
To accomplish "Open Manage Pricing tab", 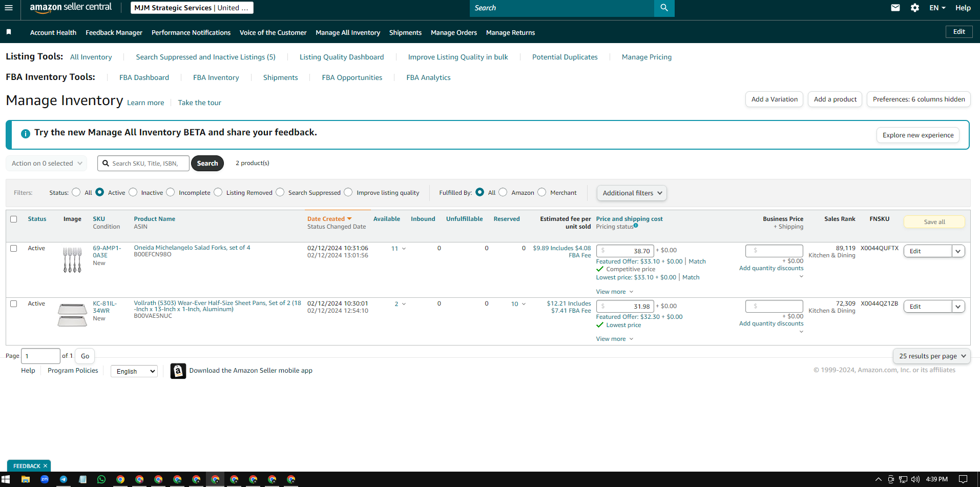I will (647, 57).
